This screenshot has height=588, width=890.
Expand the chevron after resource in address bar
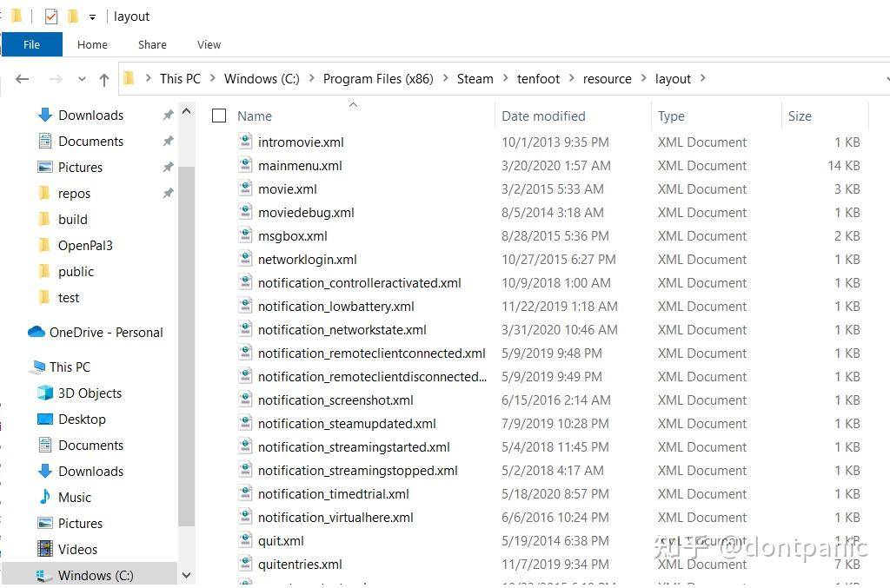[x=644, y=78]
